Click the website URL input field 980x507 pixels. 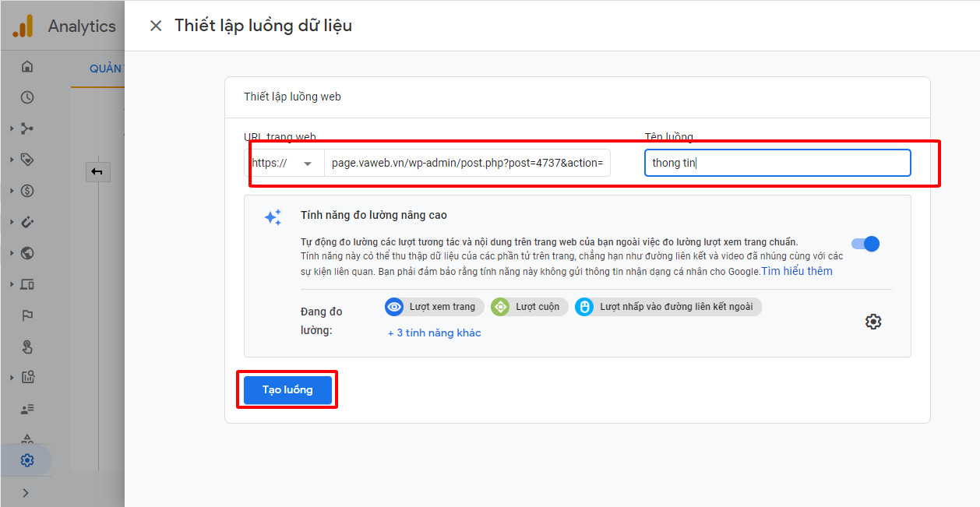pos(467,164)
